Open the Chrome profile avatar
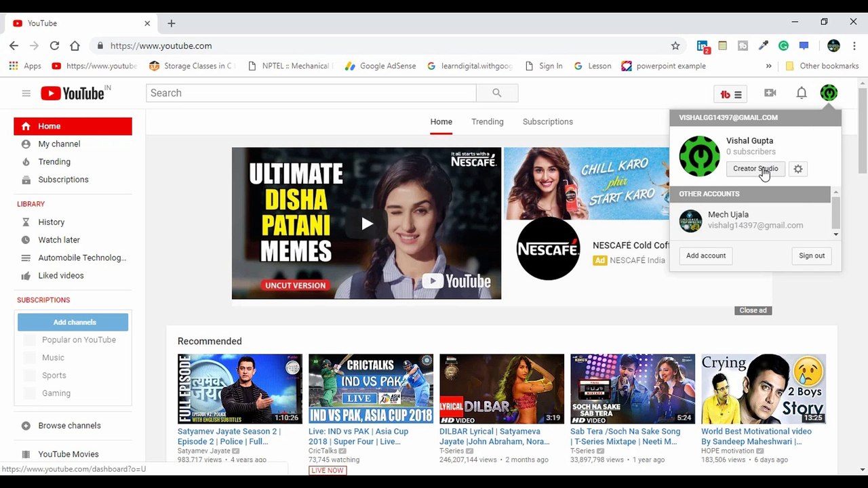 click(834, 46)
